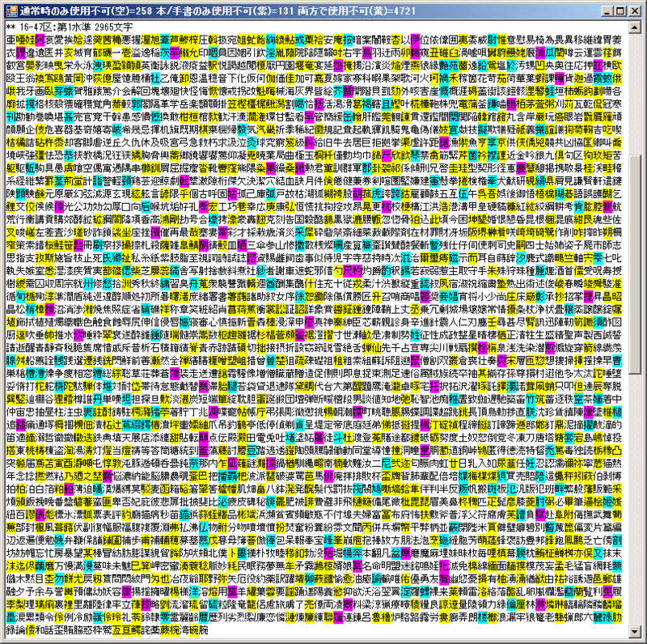Click the yellow-highlighted kanji 亥
The height and width of the screenshot is (644, 647).
pyautogui.click(x=69, y=53)
